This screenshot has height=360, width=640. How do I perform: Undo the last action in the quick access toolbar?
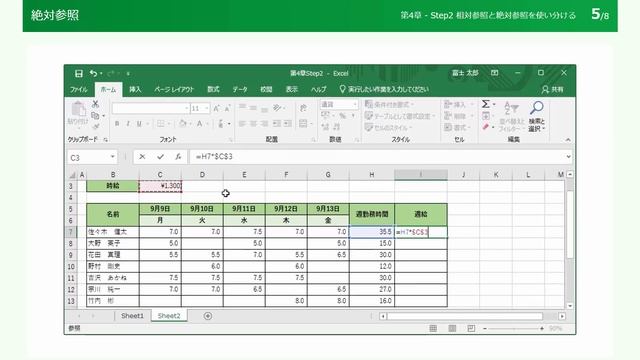[93, 73]
